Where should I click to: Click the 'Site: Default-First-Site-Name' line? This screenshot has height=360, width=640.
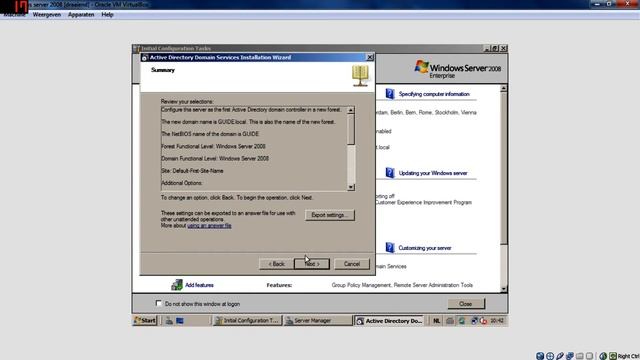(192, 171)
